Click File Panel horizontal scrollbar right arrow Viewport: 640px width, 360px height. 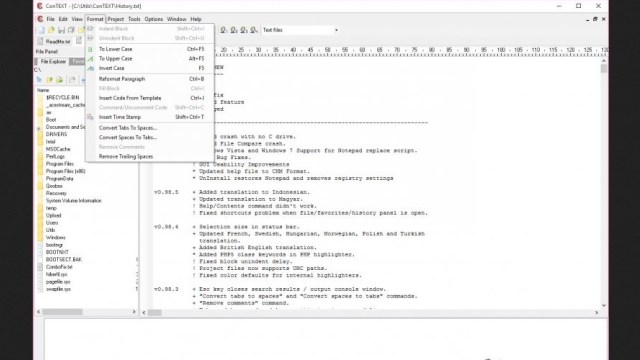click(134, 311)
